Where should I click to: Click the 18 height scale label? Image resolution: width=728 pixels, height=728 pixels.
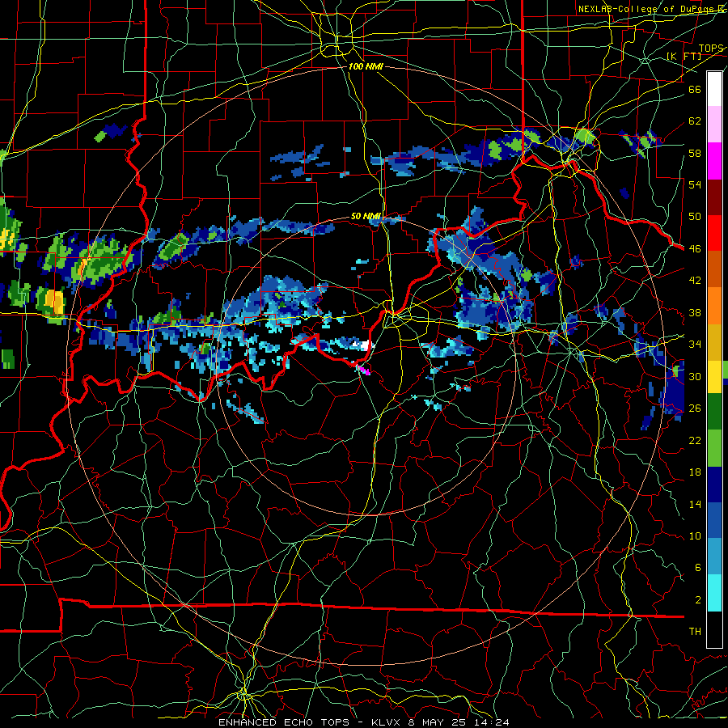(695, 472)
